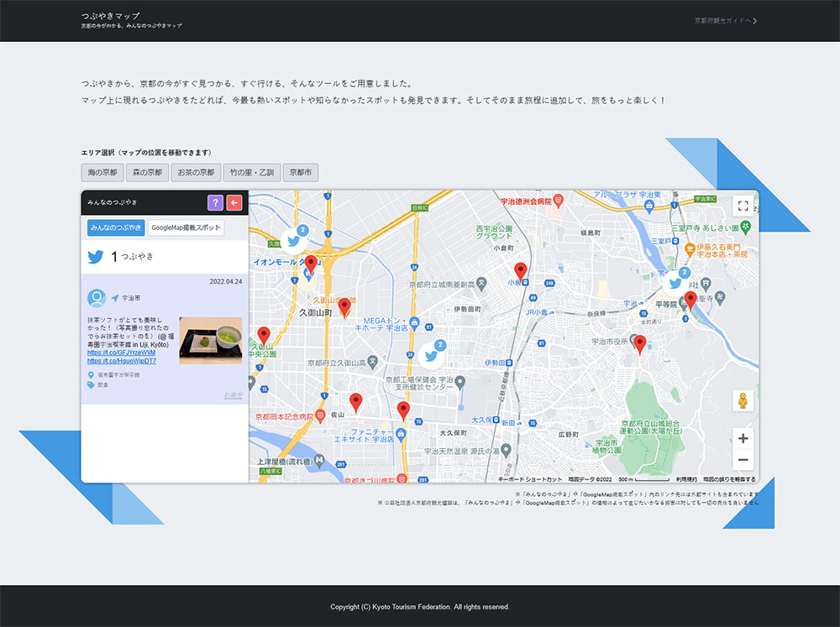Open キーボードショートカット on the map

coord(530,479)
